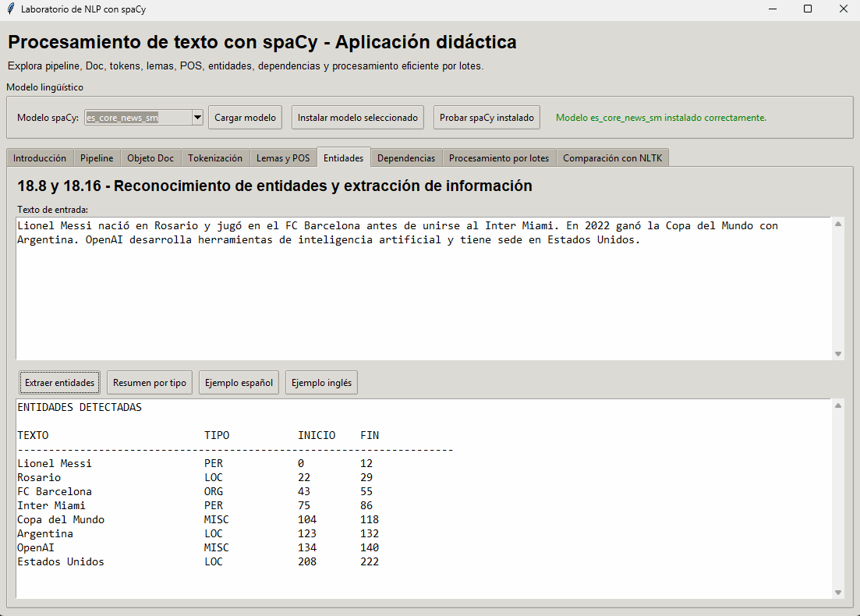Switch to the Tokenización tab
The width and height of the screenshot is (860, 616).
[215, 157]
